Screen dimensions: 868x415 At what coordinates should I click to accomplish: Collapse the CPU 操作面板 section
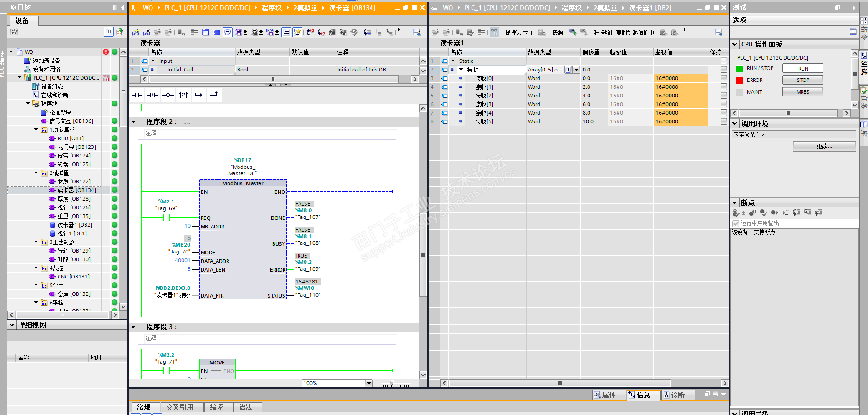735,44
